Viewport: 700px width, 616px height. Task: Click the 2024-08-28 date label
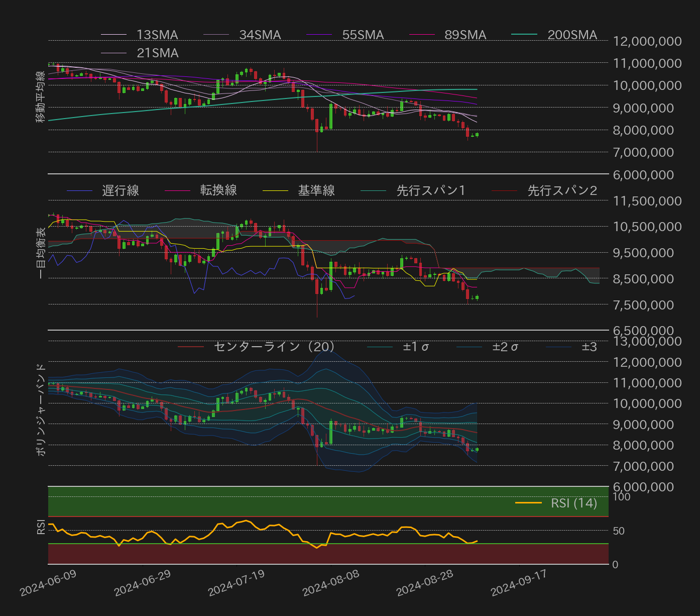[x=425, y=583]
